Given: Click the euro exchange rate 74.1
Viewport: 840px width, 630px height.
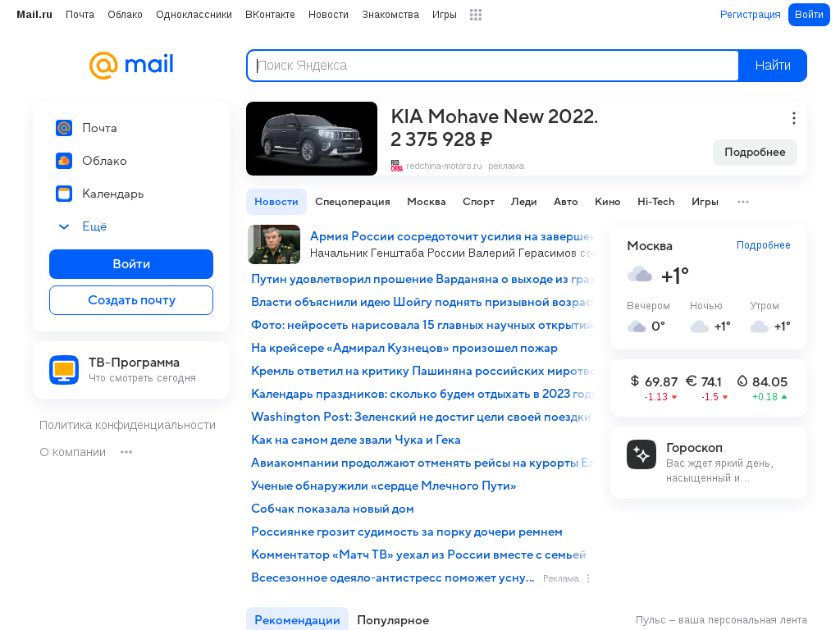Looking at the screenshot, I should click(707, 388).
